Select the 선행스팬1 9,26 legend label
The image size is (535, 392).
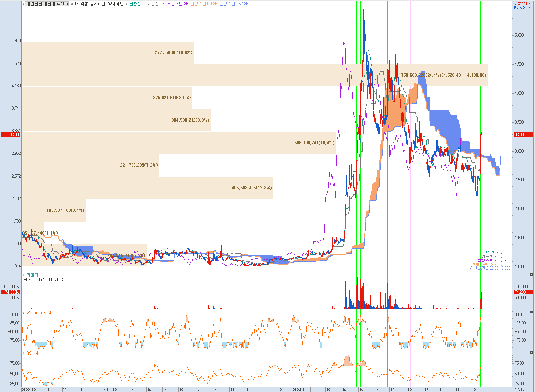[x=204, y=4]
